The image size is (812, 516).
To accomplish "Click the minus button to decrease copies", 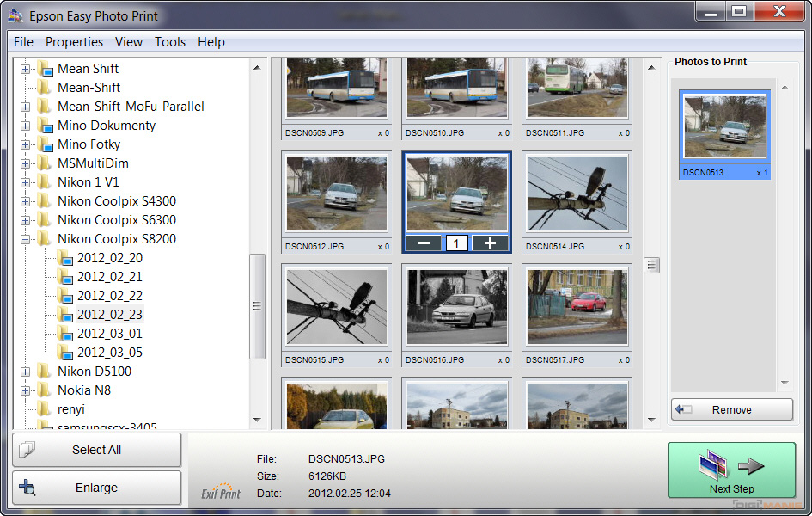I will (424, 243).
